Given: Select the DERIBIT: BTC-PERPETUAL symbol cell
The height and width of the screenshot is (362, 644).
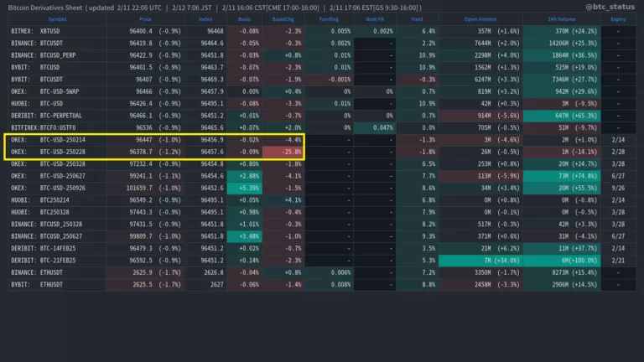Looking at the screenshot, I should (57, 116).
